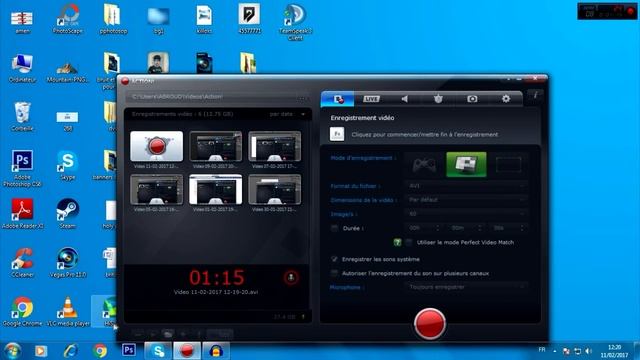Open folder icon in Action! bottom toolbar
This screenshot has height=360, width=640.
pos(167,334)
